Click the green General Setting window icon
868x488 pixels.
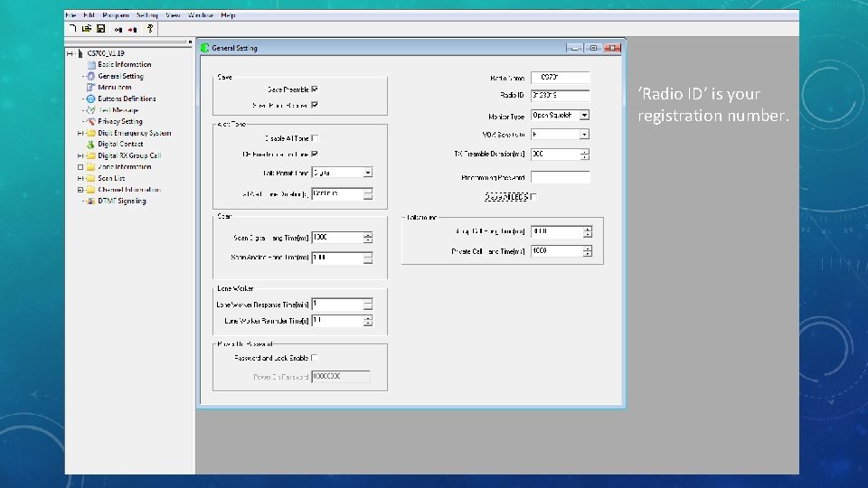coord(205,48)
